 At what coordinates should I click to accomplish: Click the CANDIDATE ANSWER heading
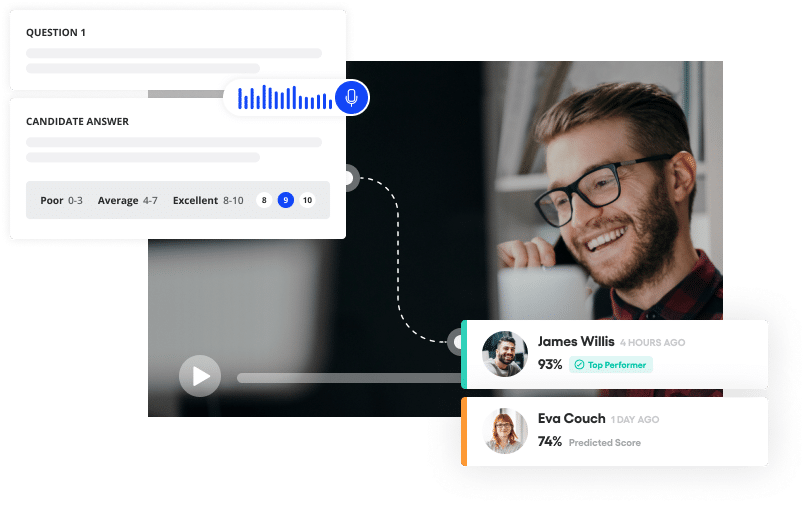click(x=77, y=122)
